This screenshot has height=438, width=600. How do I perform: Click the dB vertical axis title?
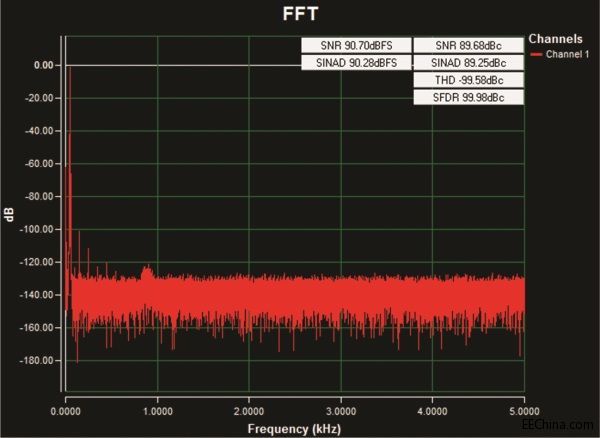10,214
